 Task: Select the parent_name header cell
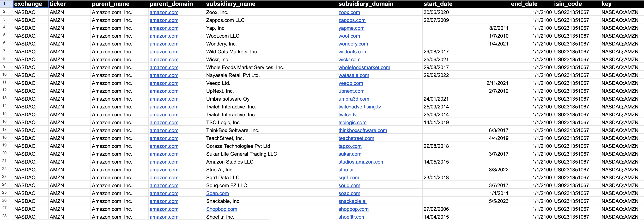119,4
